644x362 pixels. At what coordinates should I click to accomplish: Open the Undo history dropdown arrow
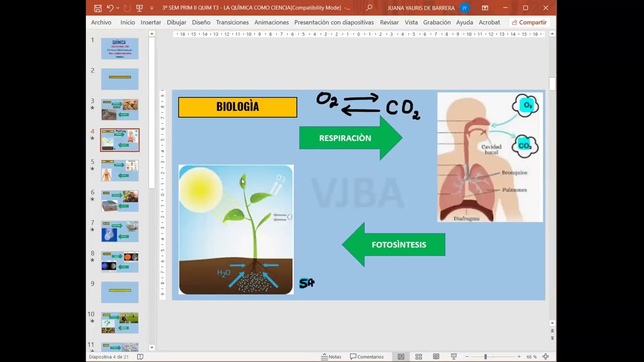[118, 8]
